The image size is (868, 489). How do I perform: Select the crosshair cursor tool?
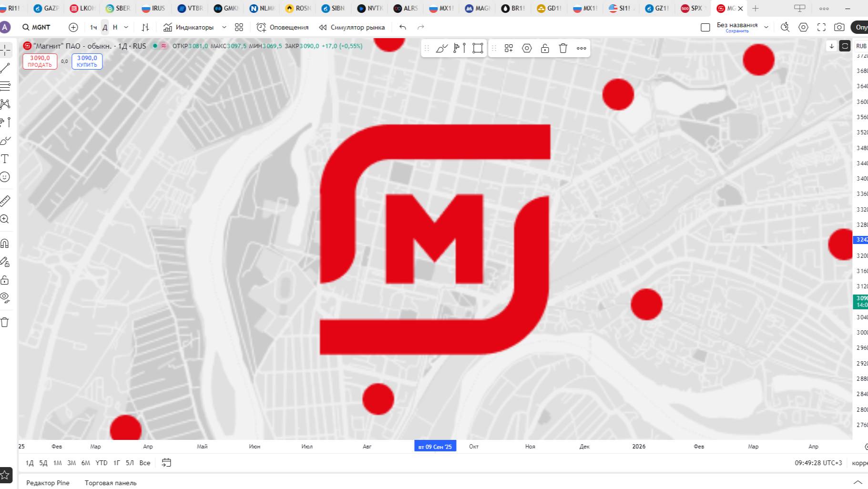pyautogui.click(x=5, y=50)
